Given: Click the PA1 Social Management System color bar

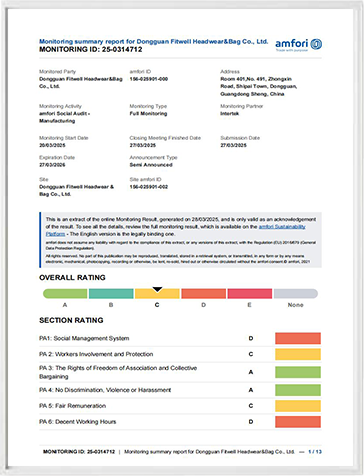Looking at the screenshot, I should 298,338.
